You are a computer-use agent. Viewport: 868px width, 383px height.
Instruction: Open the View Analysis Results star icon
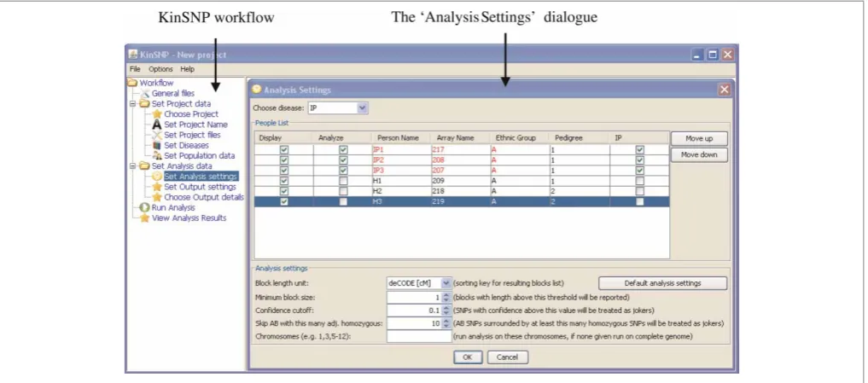pyautogui.click(x=145, y=218)
